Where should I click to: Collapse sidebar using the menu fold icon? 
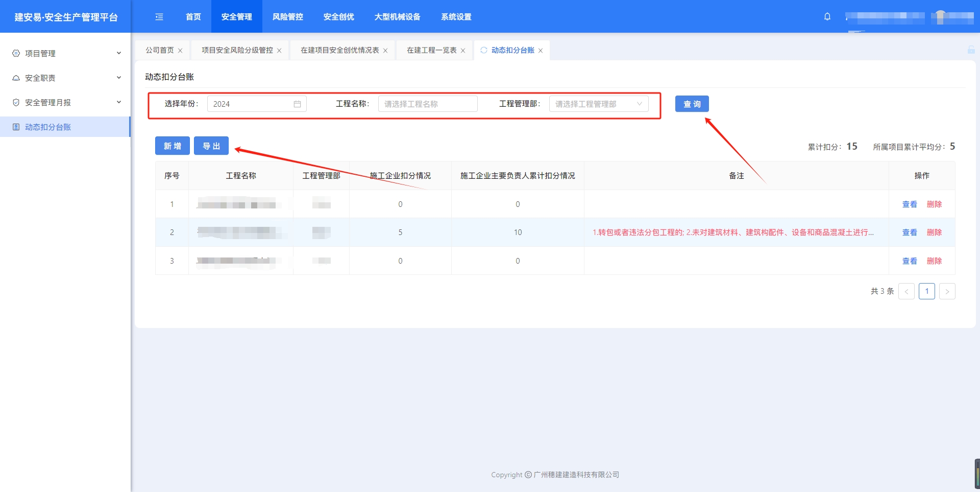tap(159, 17)
